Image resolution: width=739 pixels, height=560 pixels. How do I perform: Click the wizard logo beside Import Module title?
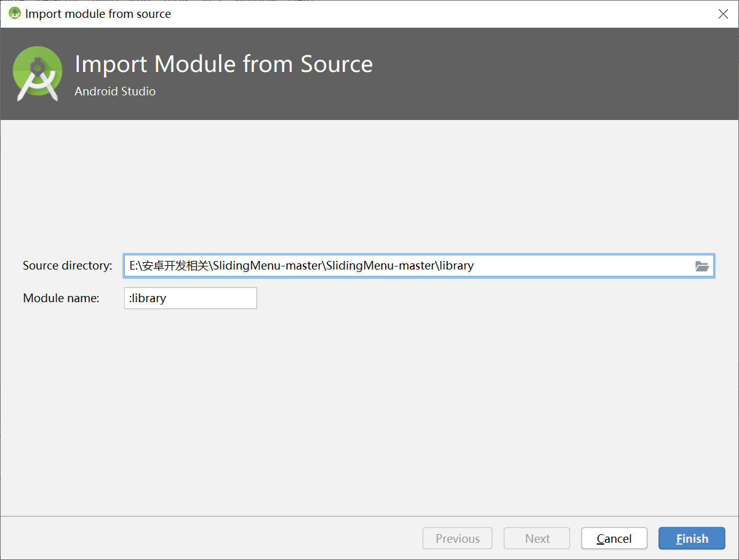point(38,73)
